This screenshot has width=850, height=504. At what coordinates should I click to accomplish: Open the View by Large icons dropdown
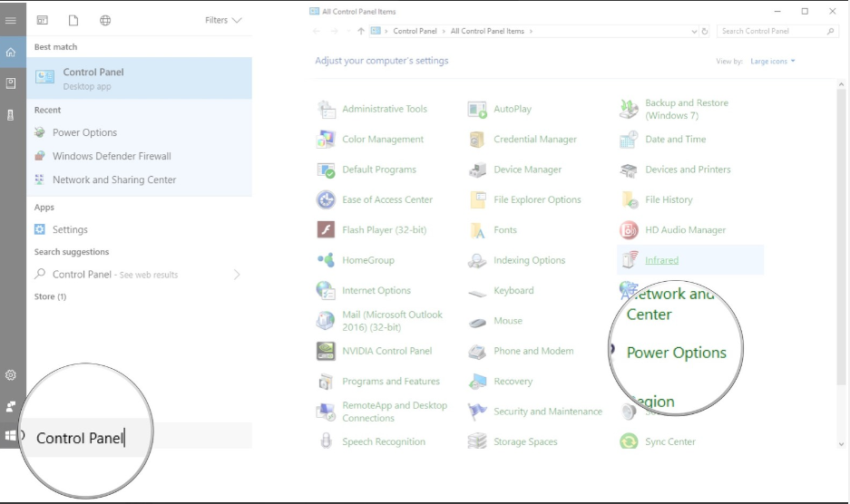pos(772,62)
